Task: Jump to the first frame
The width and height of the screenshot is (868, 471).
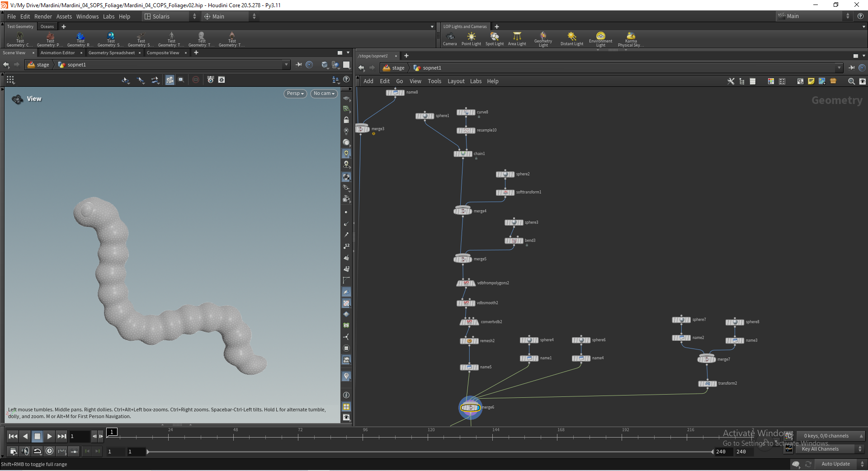Action: (13, 436)
